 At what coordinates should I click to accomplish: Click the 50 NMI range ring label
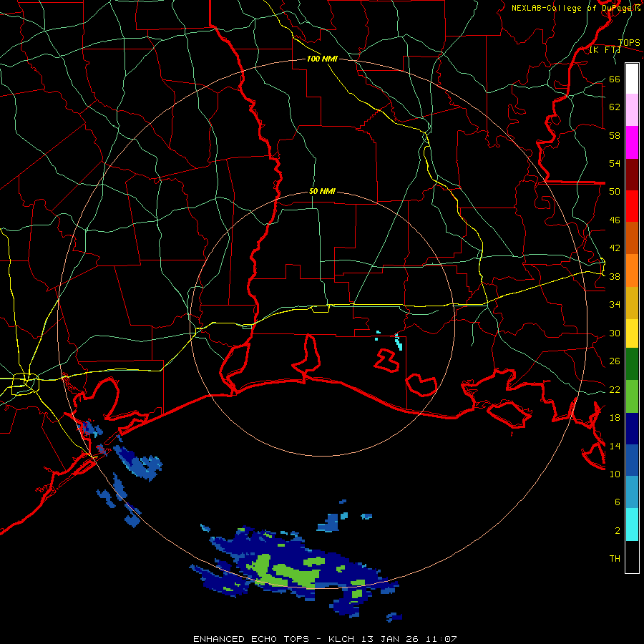click(x=322, y=191)
